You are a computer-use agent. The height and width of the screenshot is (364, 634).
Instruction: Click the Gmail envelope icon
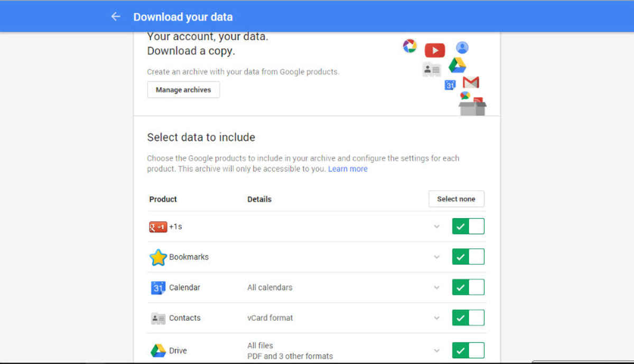point(471,82)
